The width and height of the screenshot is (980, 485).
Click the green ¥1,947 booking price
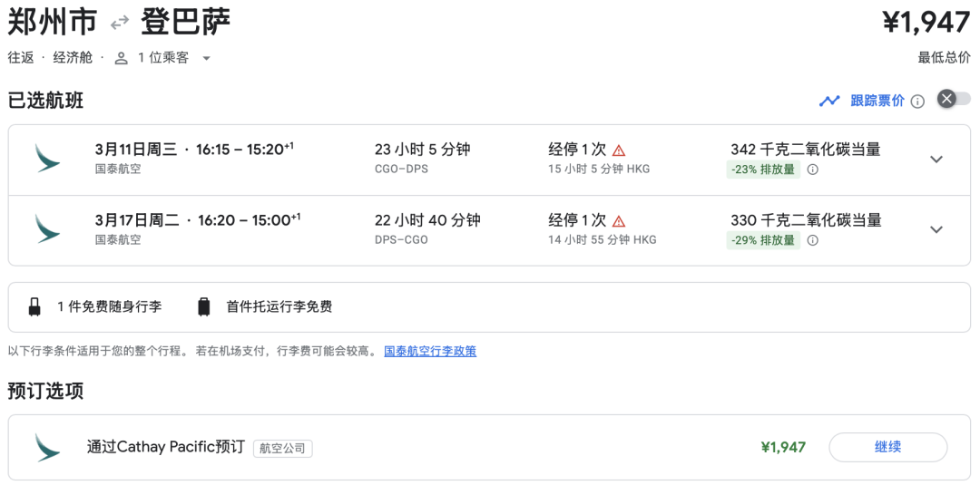tap(783, 448)
